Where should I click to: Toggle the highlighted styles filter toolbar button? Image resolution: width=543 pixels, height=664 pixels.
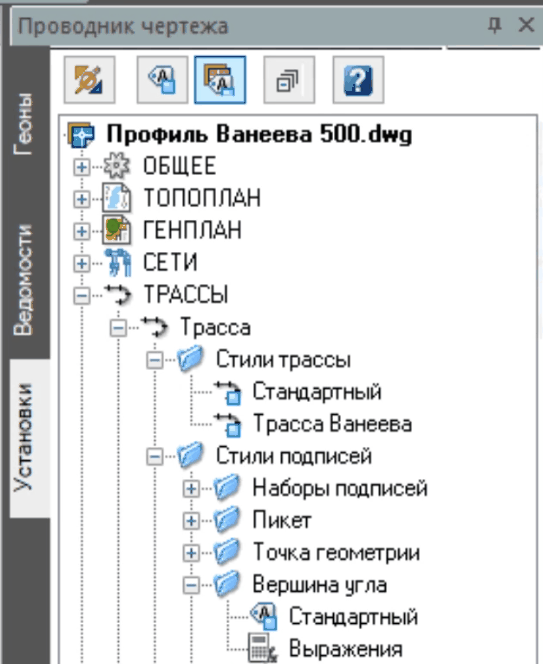[x=220, y=80]
